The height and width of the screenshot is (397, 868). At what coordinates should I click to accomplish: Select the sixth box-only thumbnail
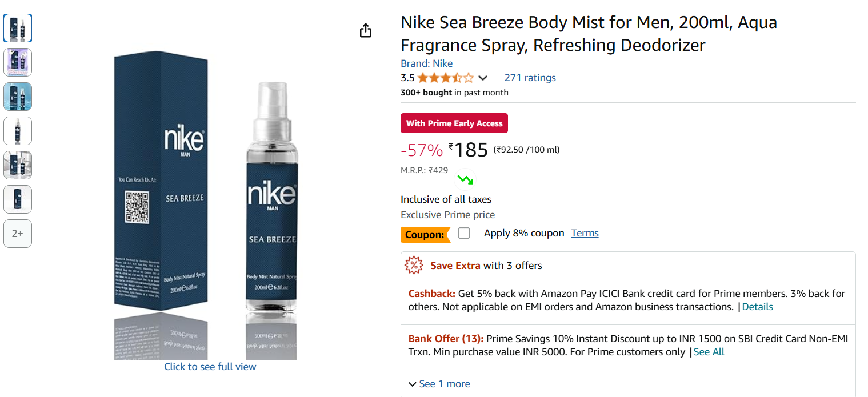(x=18, y=199)
